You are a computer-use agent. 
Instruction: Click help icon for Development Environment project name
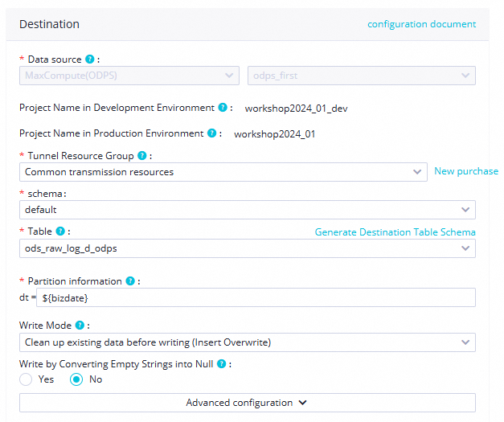pos(221,107)
